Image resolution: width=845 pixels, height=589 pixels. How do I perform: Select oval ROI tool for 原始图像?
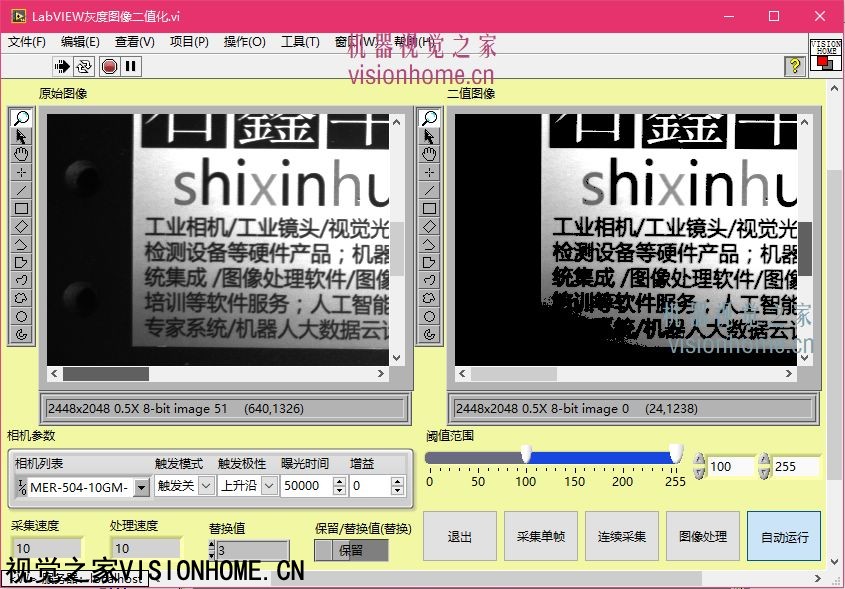[x=22, y=316]
